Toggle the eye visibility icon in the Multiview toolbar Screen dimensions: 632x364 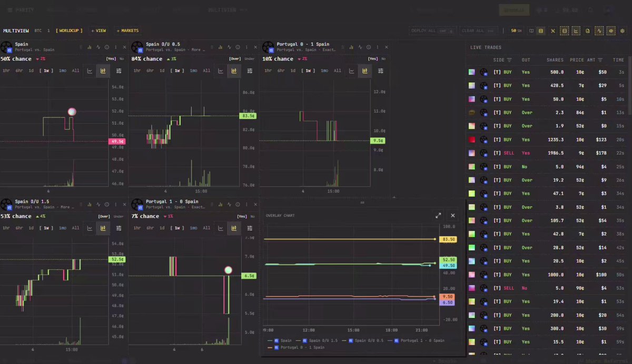tap(611, 31)
